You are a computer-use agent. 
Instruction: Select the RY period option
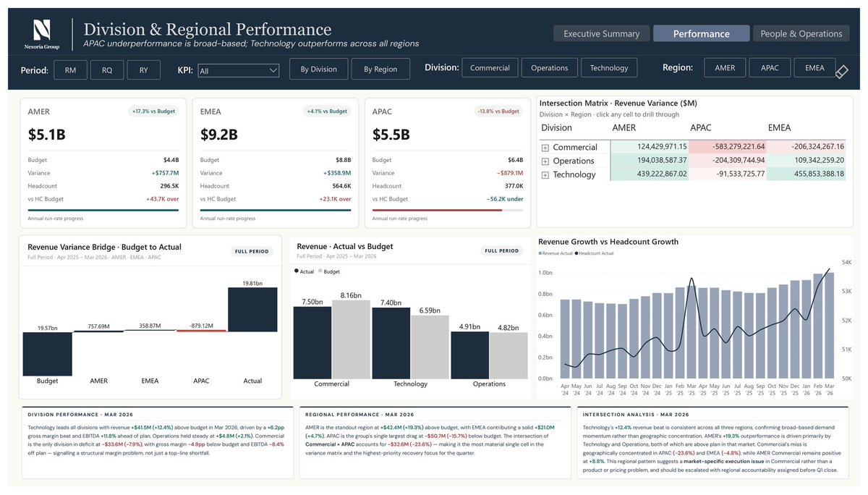point(144,69)
